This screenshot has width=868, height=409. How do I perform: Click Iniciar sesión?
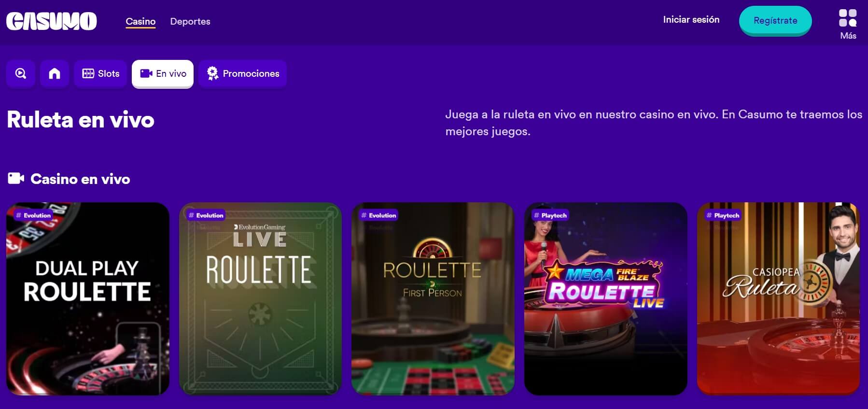point(691,19)
